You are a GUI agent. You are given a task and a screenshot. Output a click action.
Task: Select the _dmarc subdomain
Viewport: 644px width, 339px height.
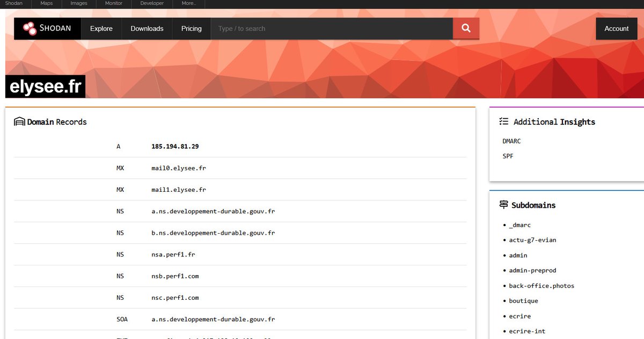pos(520,225)
